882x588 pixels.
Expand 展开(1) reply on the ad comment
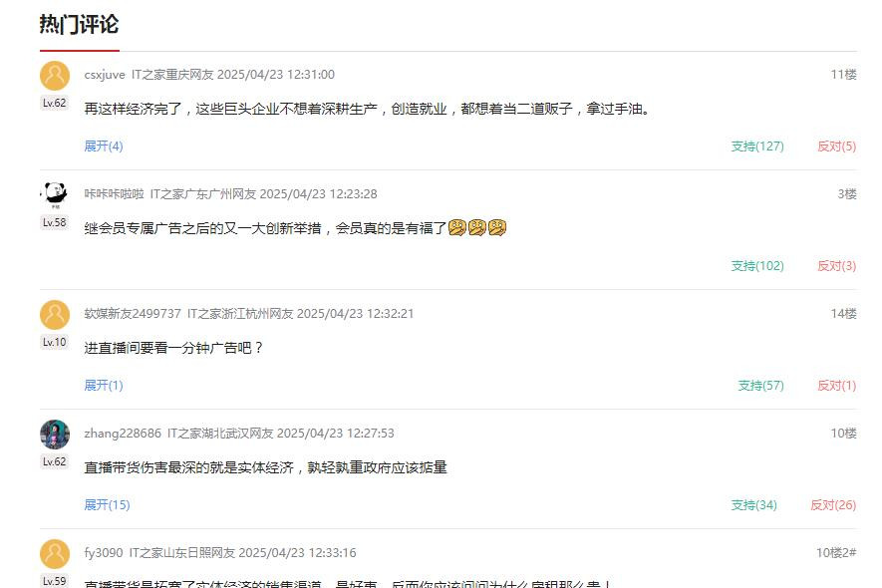point(104,386)
